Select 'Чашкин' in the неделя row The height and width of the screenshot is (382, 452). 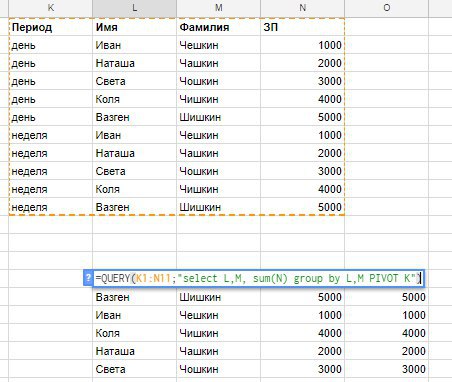click(219, 153)
